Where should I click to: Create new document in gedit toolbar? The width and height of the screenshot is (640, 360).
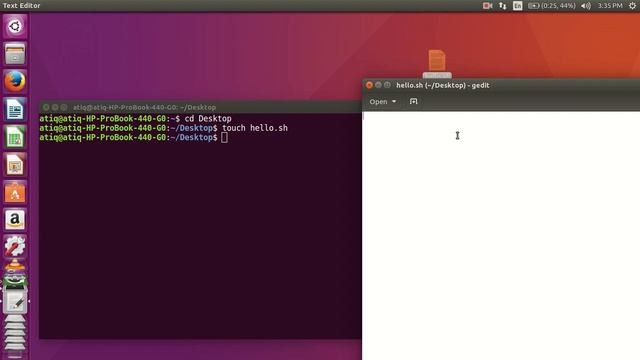[413, 101]
